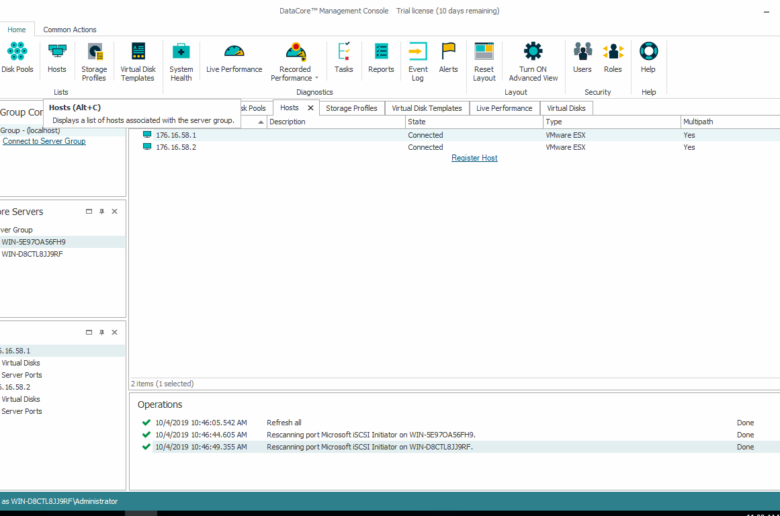Switch to Storage Profiles tab

pyautogui.click(x=351, y=108)
